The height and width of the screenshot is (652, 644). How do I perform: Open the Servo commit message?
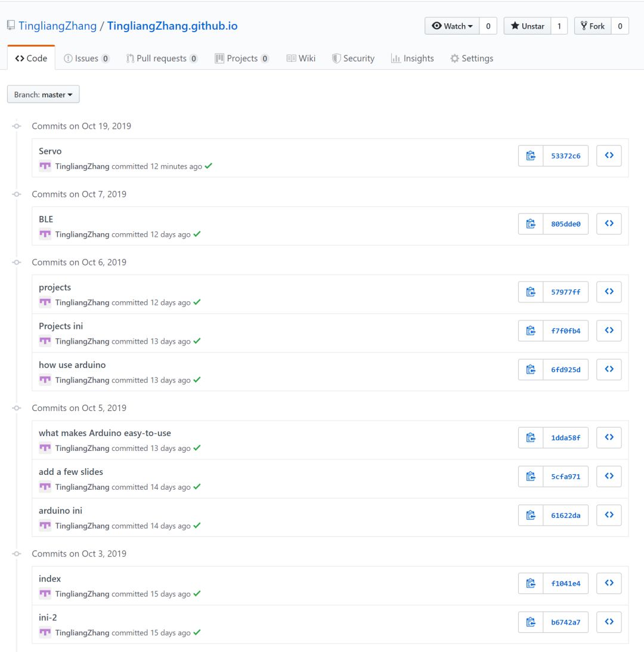50,151
